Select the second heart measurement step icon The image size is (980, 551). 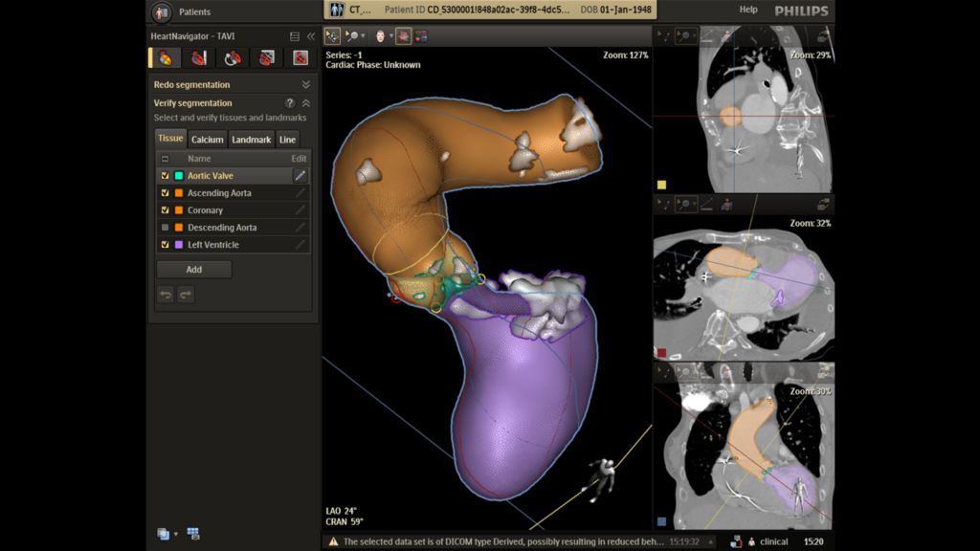point(199,58)
